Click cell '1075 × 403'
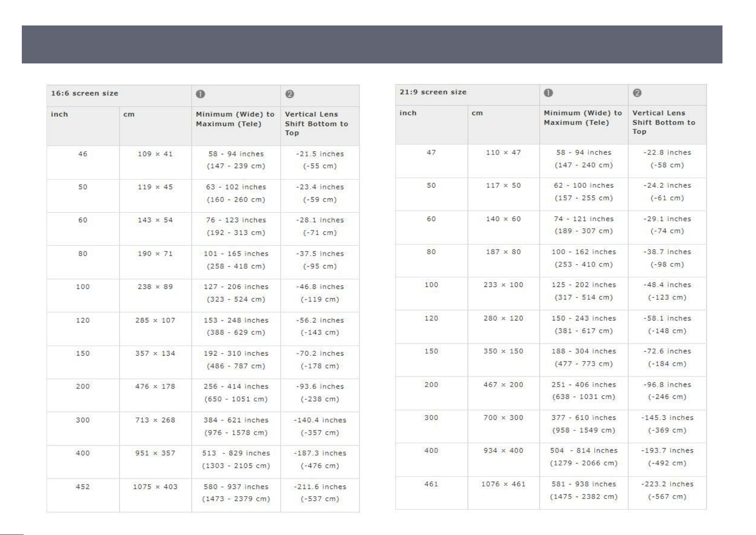This screenshot has height=535, width=756. point(155,487)
